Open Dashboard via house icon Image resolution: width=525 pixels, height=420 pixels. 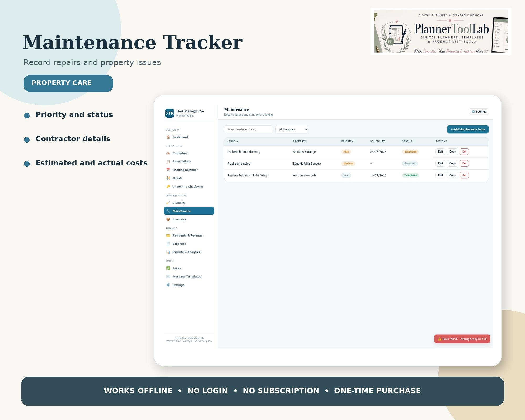click(x=168, y=137)
